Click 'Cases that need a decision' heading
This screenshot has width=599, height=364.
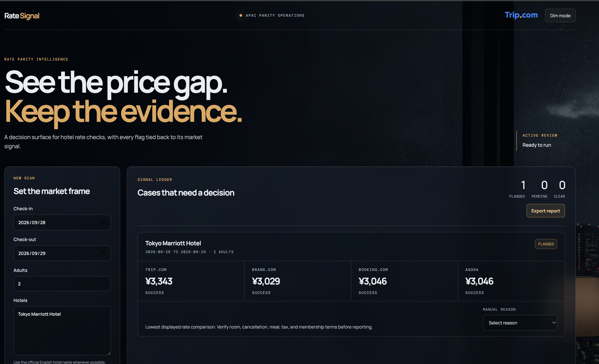point(186,193)
